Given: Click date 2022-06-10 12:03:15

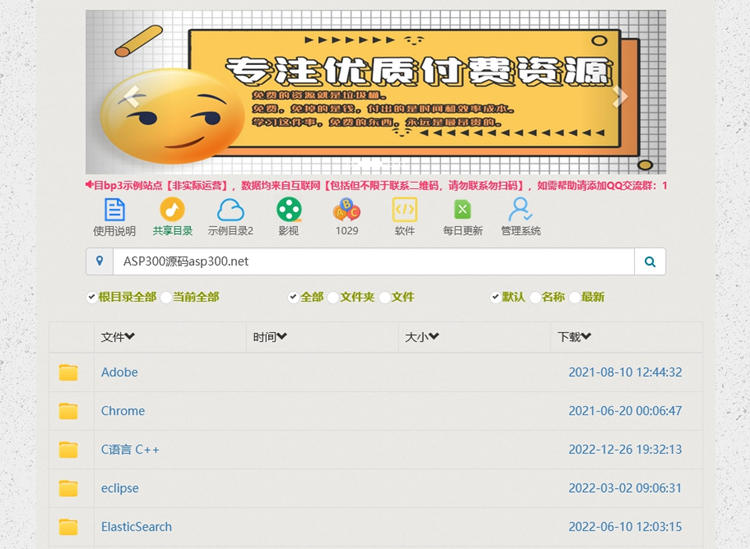Looking at the screenshot, I should coord(625,527).
